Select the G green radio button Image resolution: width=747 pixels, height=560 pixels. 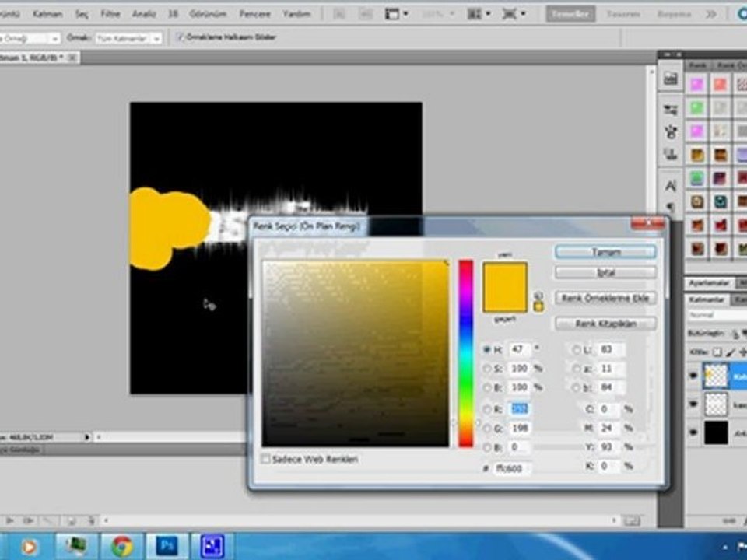coord(487,429)
